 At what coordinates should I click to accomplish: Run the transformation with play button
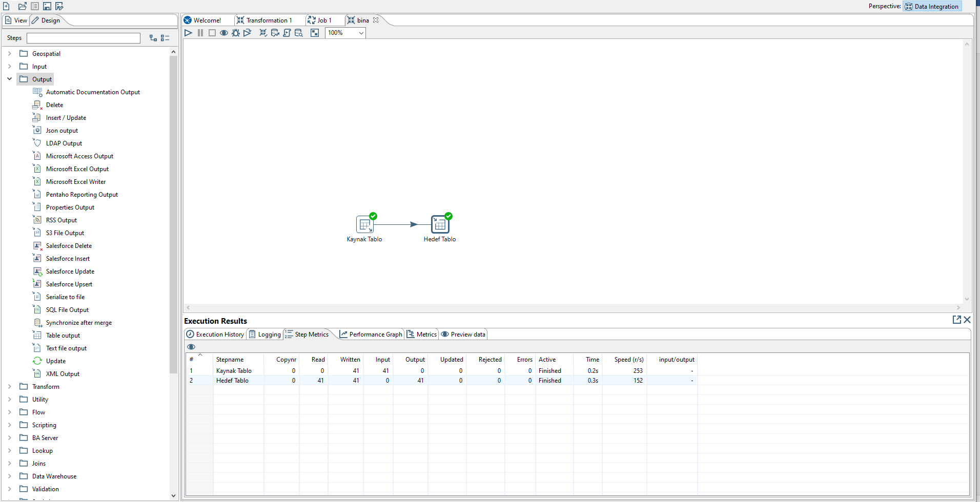[188, 33]
